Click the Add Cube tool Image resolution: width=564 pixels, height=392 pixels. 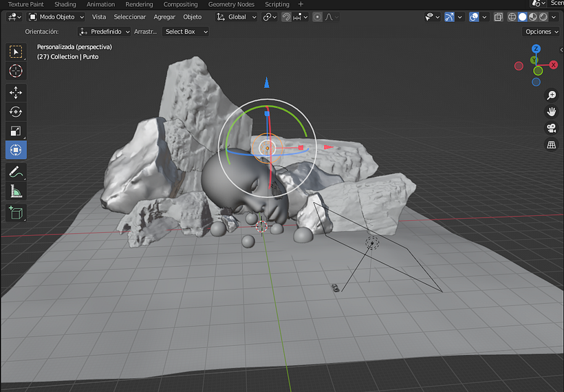[15, 213]
